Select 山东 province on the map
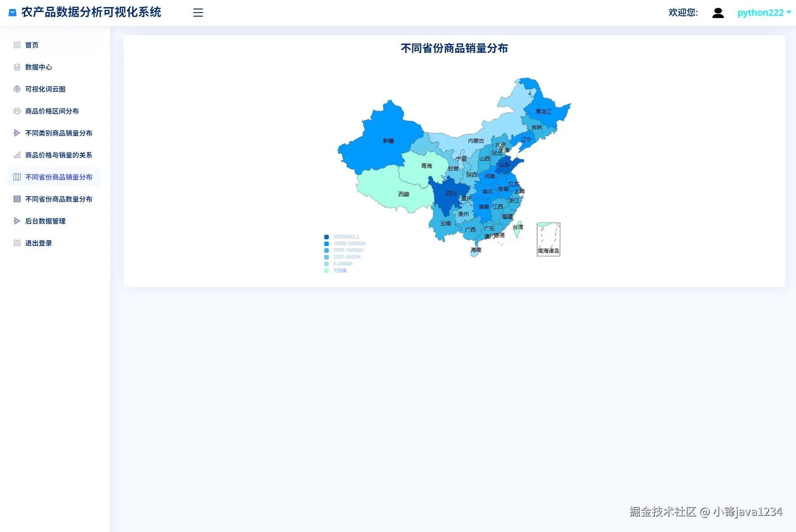The width and height of the screenshot is (796, 532). (x=507, y=165)
